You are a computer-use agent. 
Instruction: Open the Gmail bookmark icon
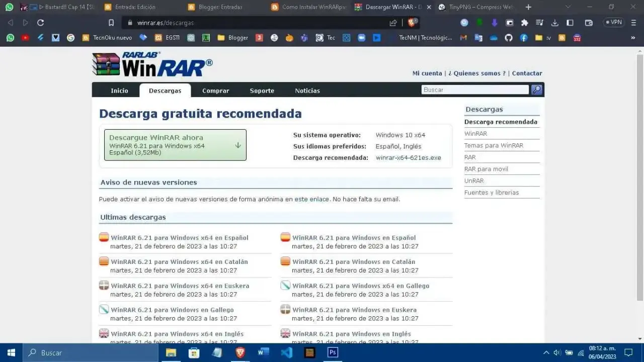(463, 38)
